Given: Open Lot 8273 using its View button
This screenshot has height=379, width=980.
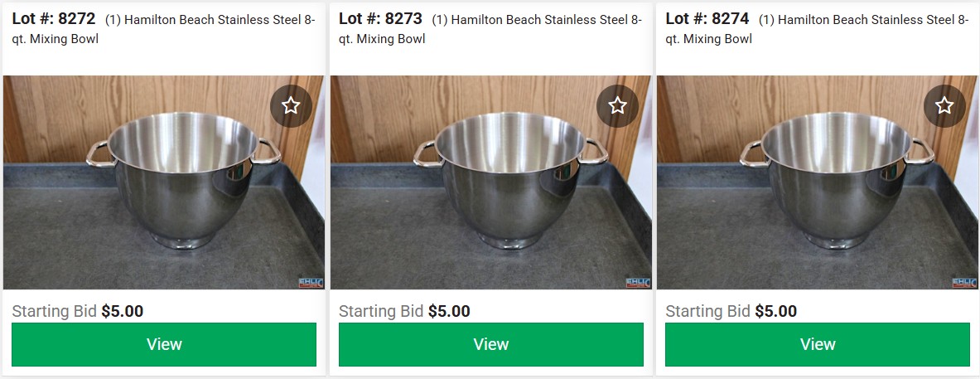Looking at the screenshot, I should pos(490,345).
